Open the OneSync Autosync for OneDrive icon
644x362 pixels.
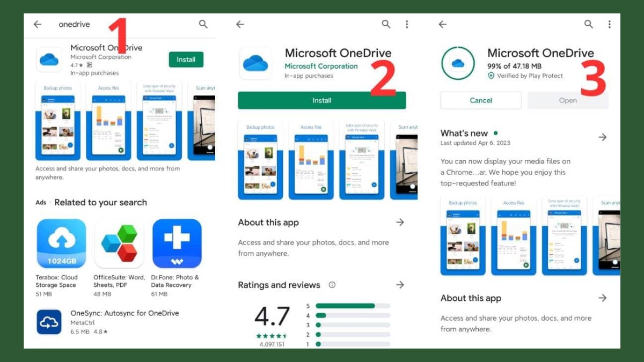[x=49, y=322]
